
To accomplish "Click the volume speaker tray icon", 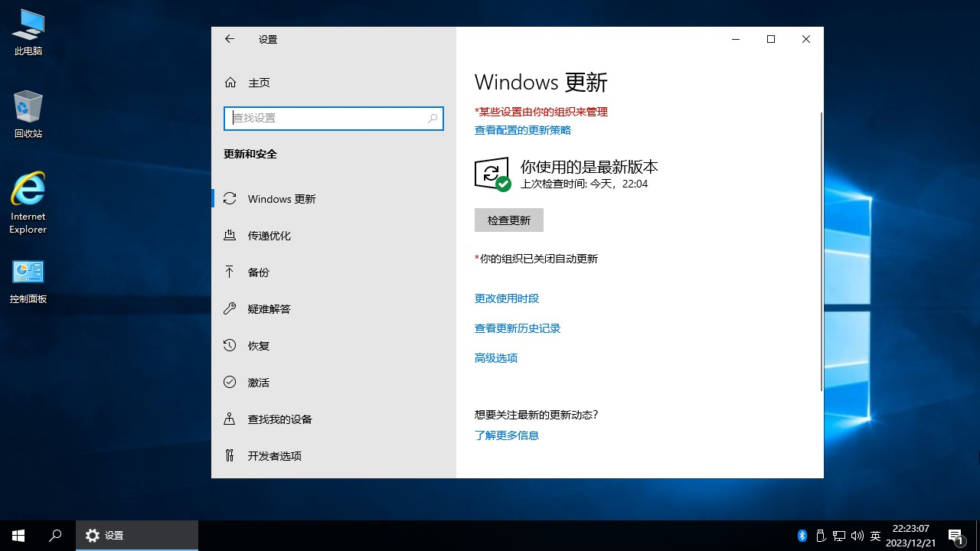I will click(x=857, y=536).
